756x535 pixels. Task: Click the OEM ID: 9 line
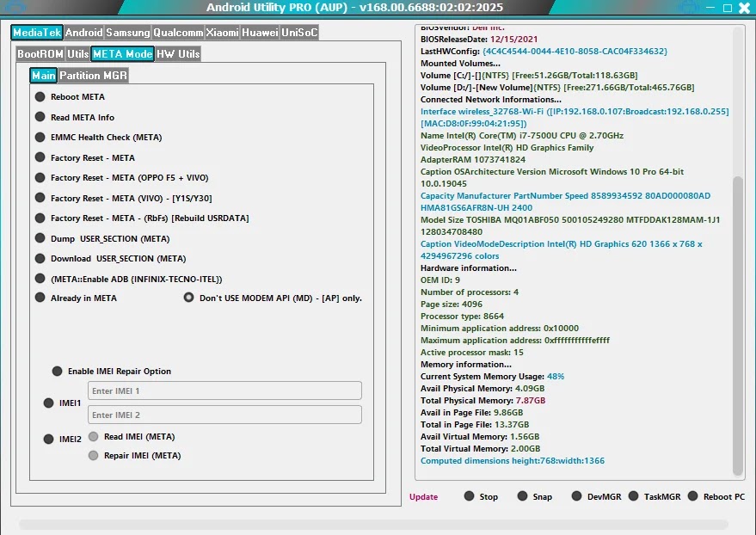pyautogui.click(x=440, y=280)
